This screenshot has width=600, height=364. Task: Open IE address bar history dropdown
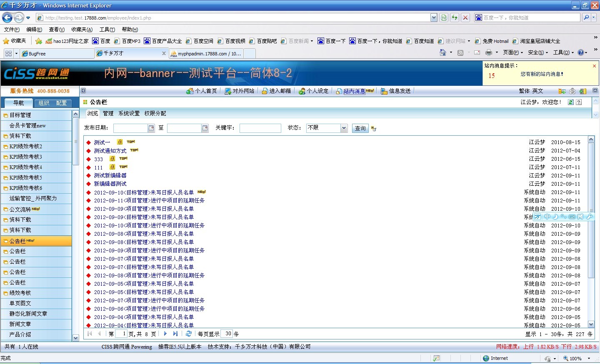point(434,17)
